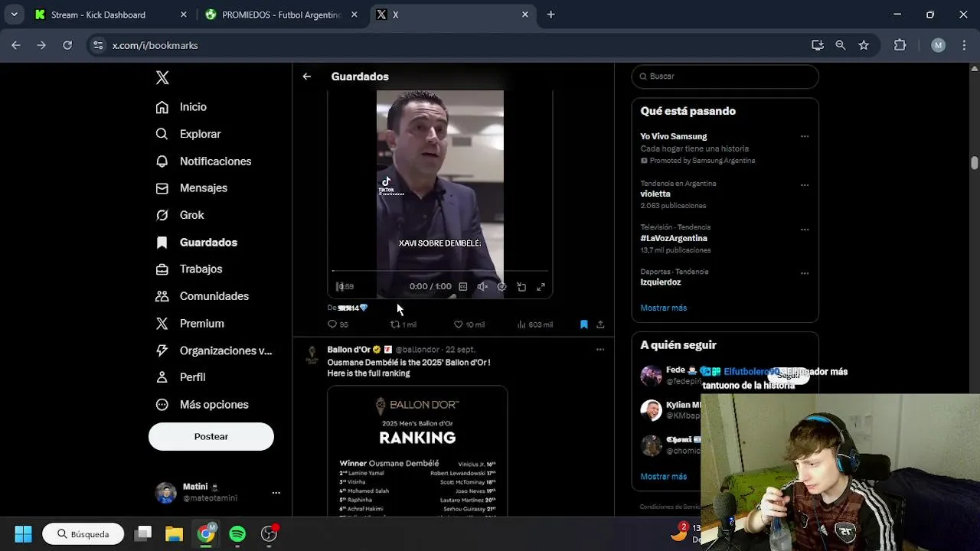Open the Chrome profile avatar M

(938, 45)
